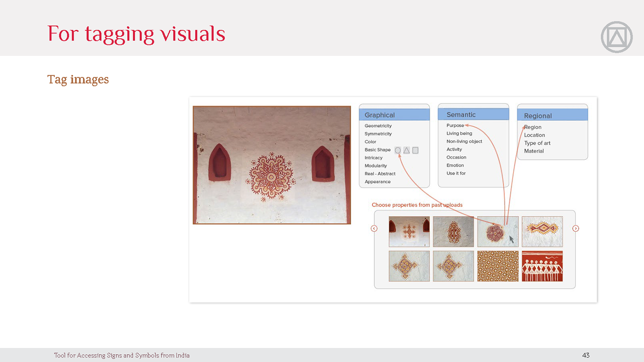Select the circle basic shape icon
644x362 pixels.
[x=398, y=150]
